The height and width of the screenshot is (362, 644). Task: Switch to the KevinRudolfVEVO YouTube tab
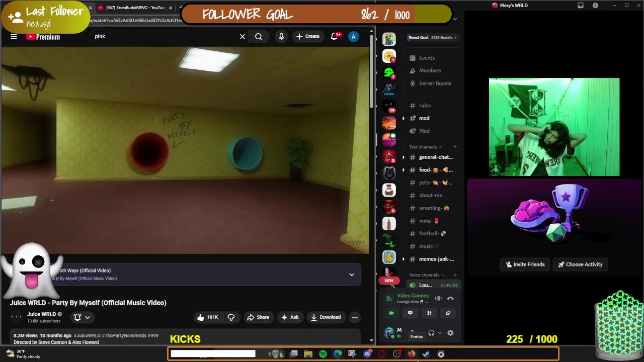point(135,8)
